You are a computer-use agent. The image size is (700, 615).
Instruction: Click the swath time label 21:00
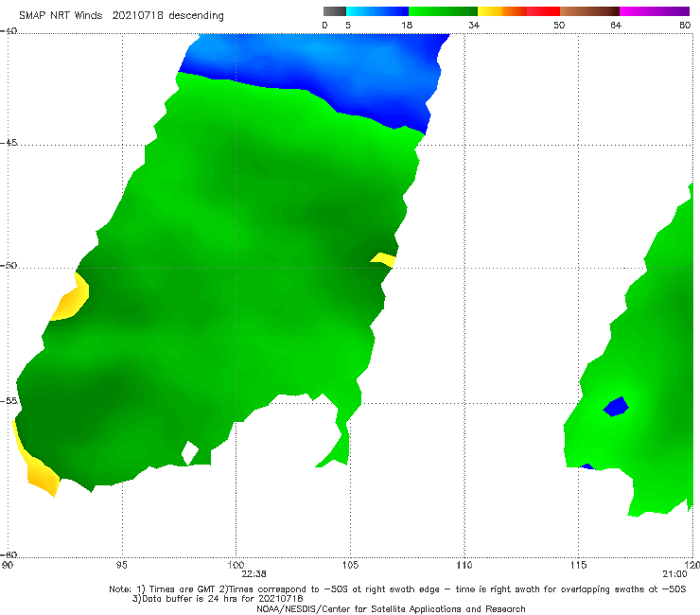tap(674, 574)
